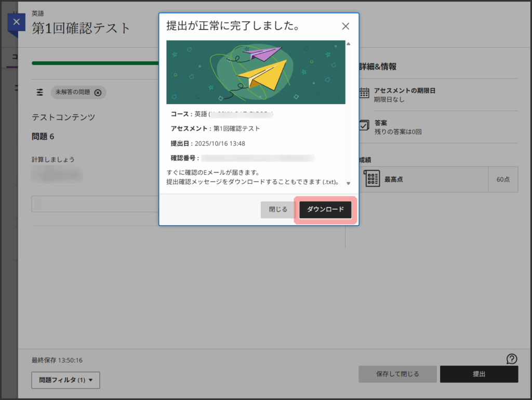
Task: Click the paper airplane banner image
Action: click(255, 72)
